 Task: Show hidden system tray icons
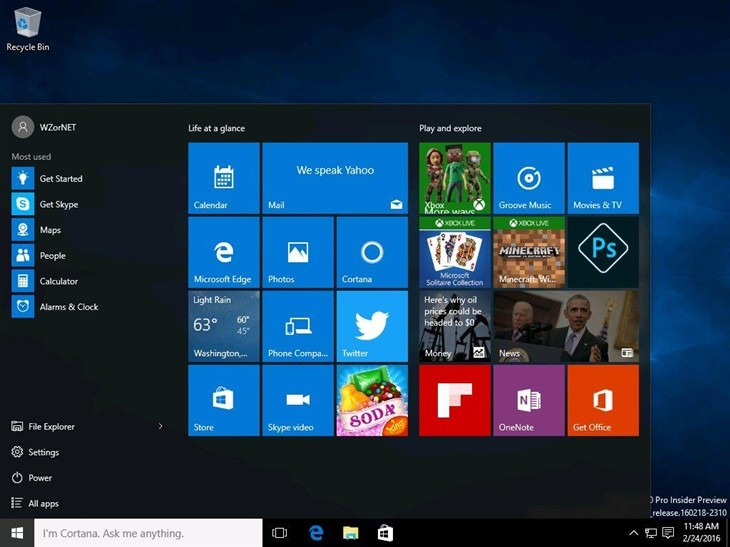[x=634, y=533]
